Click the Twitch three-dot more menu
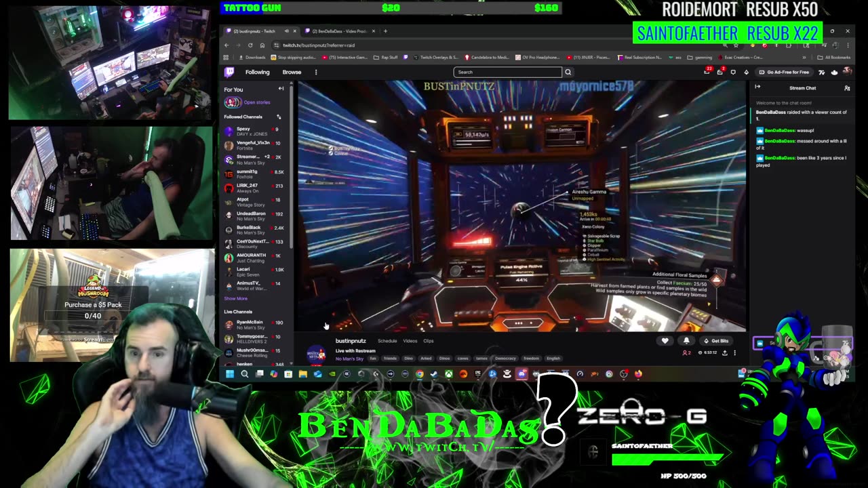868x488 pixels. pos(315,72)
